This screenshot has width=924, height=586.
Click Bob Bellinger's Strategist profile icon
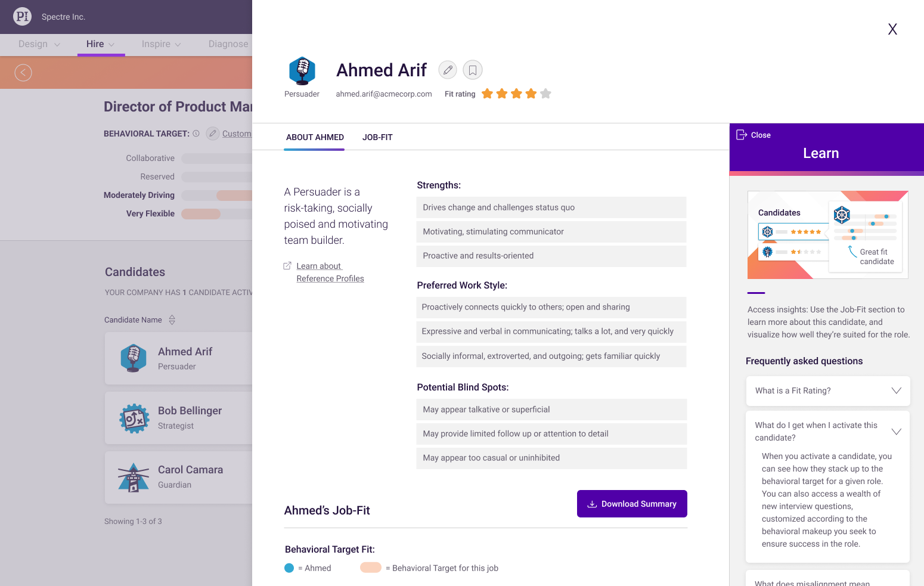coord(134,418)
